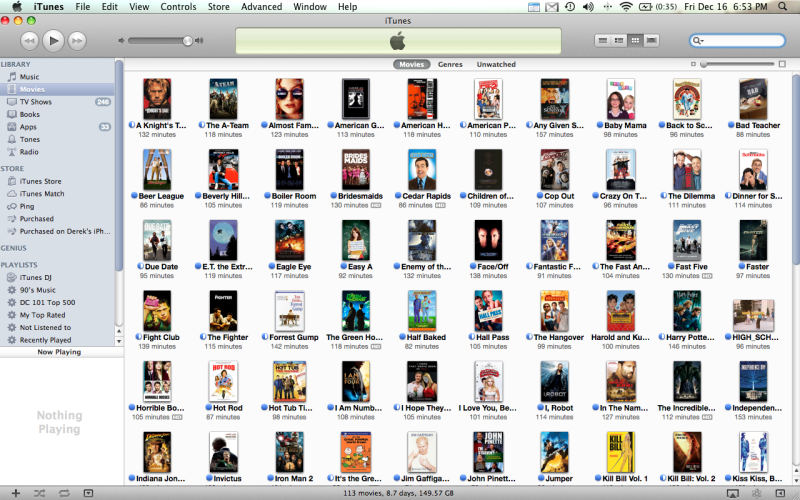This screenshot has width=800, height=500.
Task: Click the Wi-Fi icon in menu bar
Action: point(626,7)
